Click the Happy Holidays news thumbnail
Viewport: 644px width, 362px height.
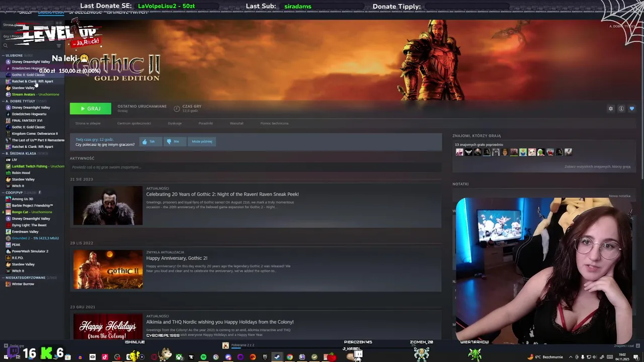pos(108,326)
